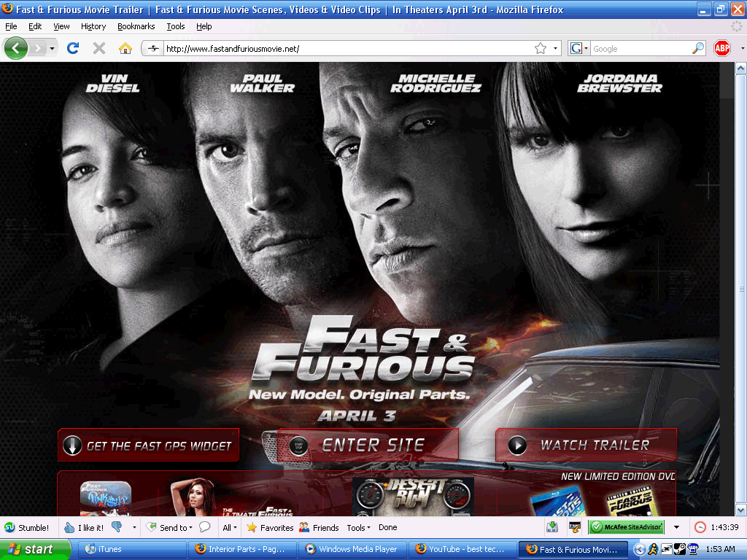Viewport: 747px width, 560px height.
Task: Open the Send to dropdown
Action: 169,527
